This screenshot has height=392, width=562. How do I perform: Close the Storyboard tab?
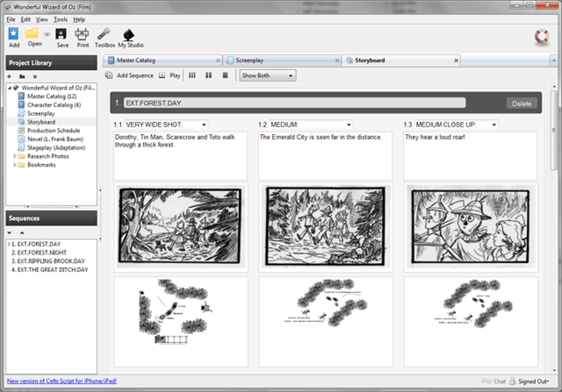(456, 61)
